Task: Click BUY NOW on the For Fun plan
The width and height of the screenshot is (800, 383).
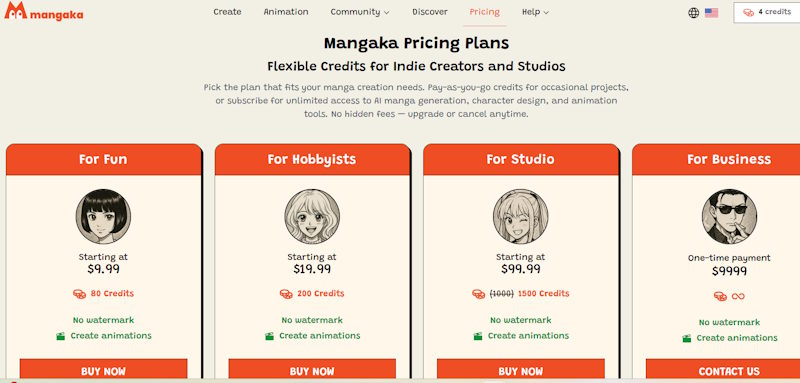Action: click(103, 370)
